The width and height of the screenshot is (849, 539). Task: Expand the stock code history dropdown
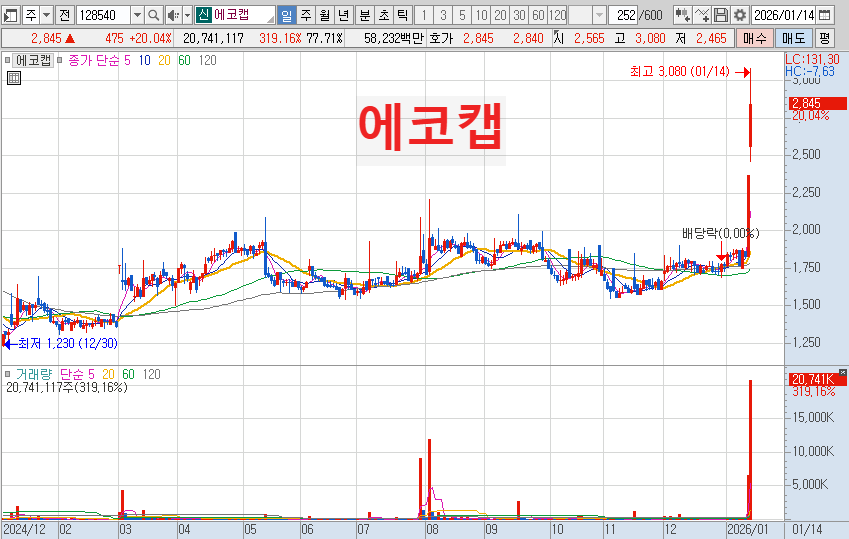[137, 15]
